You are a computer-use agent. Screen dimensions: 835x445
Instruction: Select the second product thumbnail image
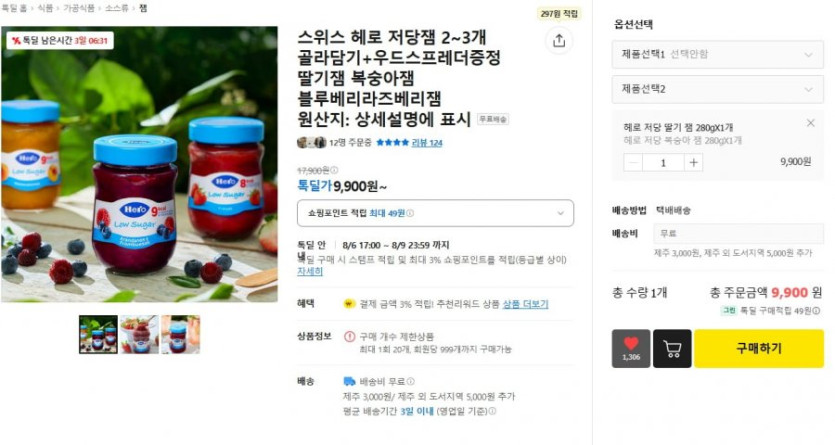click(x=140, y=334)
